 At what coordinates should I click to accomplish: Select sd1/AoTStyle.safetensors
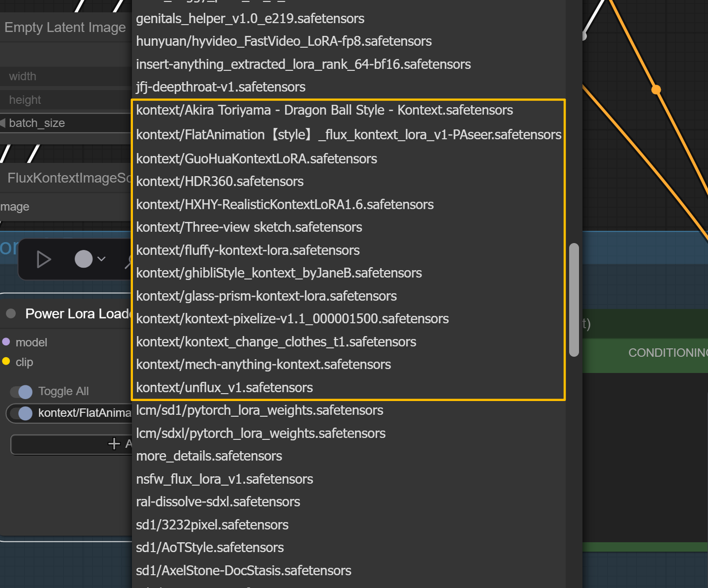click(349, 548)
